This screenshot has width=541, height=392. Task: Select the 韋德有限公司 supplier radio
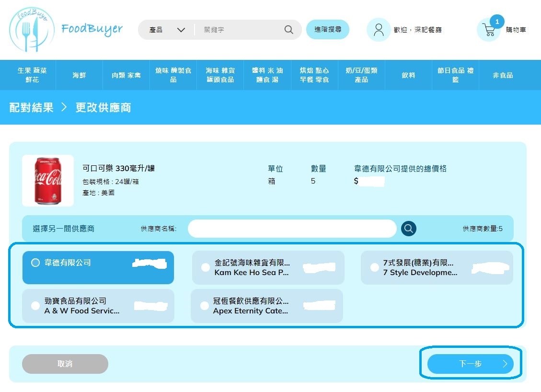click(35, 263)
